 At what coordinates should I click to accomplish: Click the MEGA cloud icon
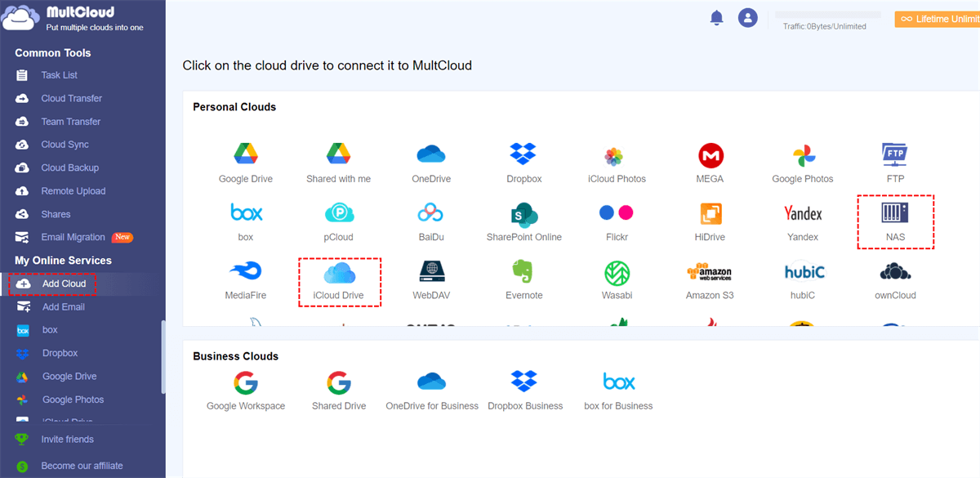710,154
